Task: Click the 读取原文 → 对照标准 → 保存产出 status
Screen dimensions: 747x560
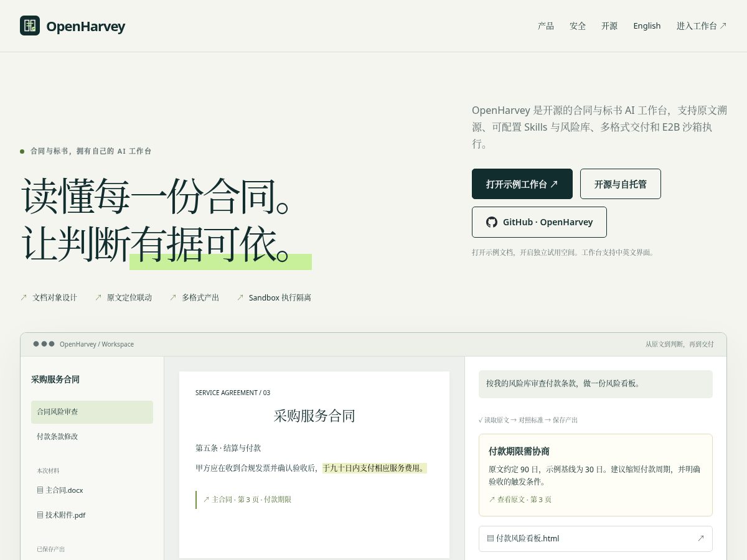Action: (x=528, y=420)
